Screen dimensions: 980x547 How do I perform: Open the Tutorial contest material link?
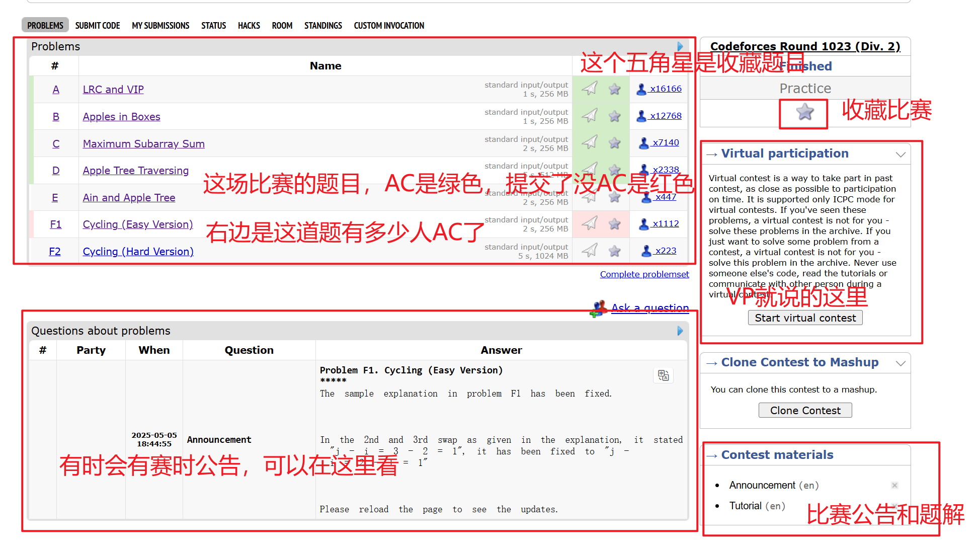745,506
